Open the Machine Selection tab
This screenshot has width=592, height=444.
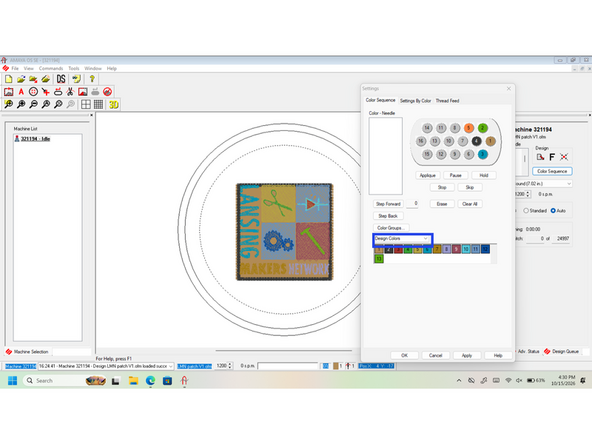click(28, 352)
